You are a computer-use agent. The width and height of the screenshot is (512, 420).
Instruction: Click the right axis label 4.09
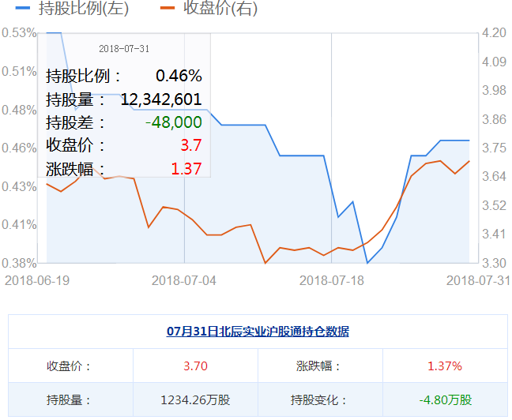tap(494, 62)
